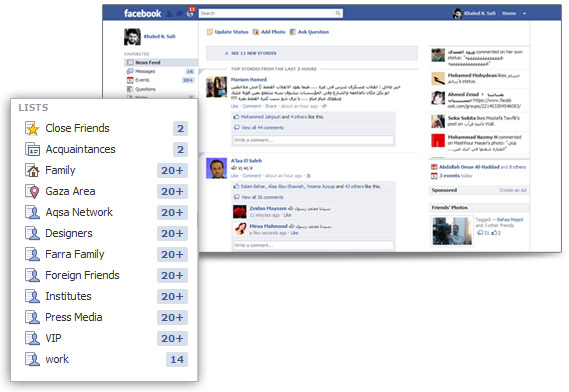569x392 pixels.
Task: Click the Add Photo icon
Action: 256,32
